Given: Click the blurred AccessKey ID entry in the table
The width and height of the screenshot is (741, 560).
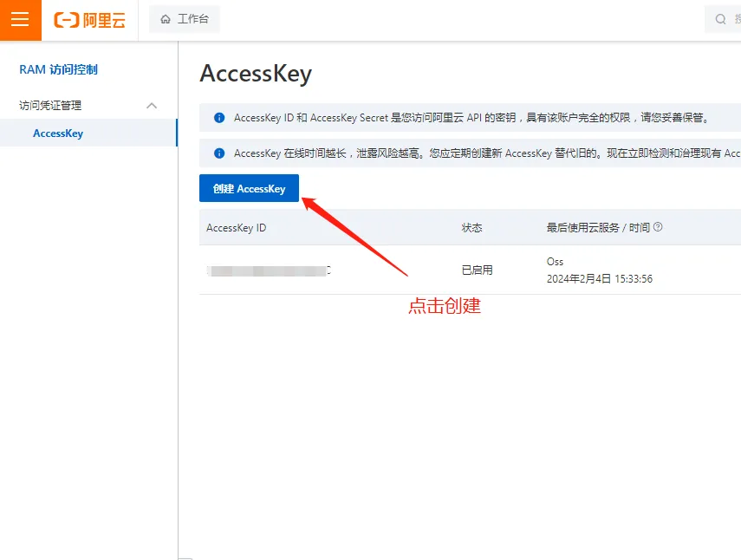Looking at the screenshot, I should click(x=269, y=270).
